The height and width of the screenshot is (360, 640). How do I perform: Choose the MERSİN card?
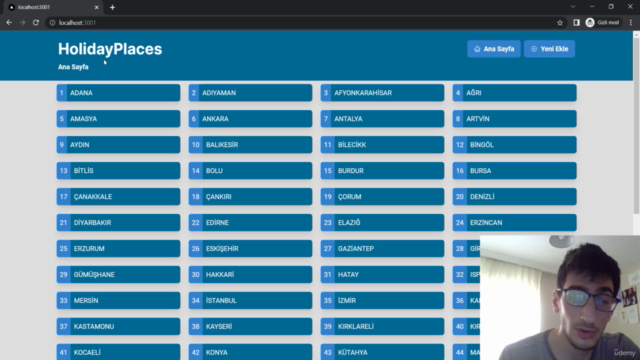[x=118, y=301]
